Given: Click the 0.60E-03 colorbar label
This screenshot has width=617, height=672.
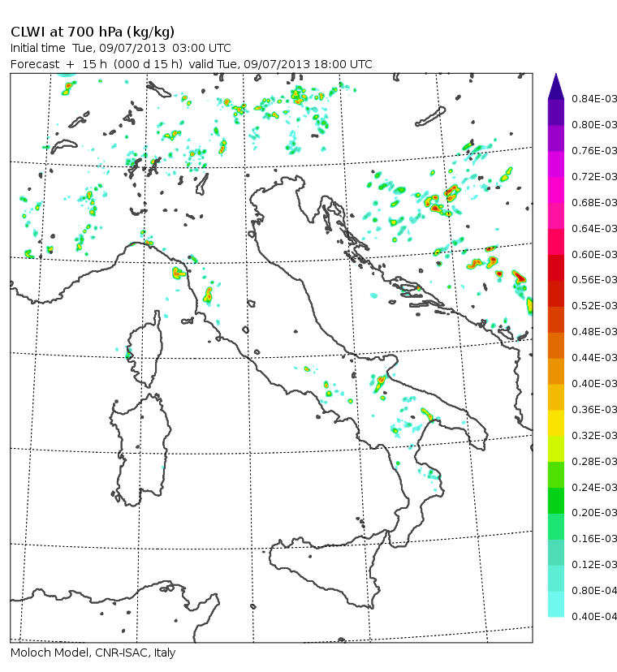Looking at the screenshot, I should [594, 255].
